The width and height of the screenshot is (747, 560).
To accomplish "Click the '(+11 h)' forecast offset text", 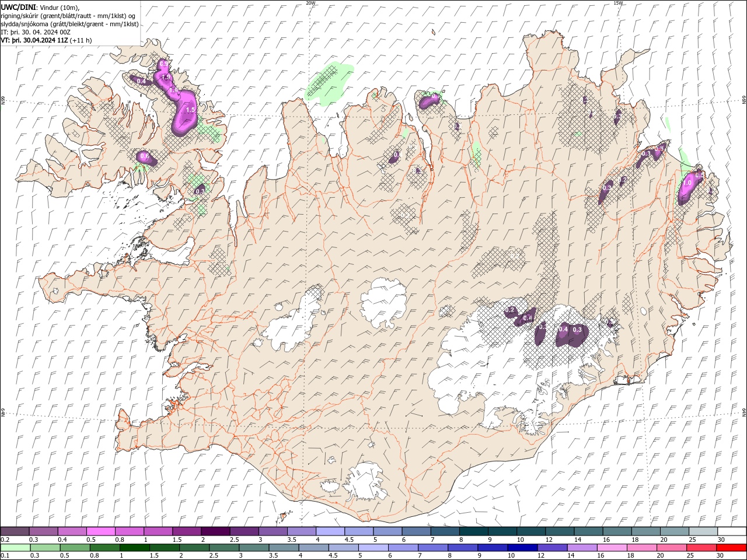I will click(81, 40).
